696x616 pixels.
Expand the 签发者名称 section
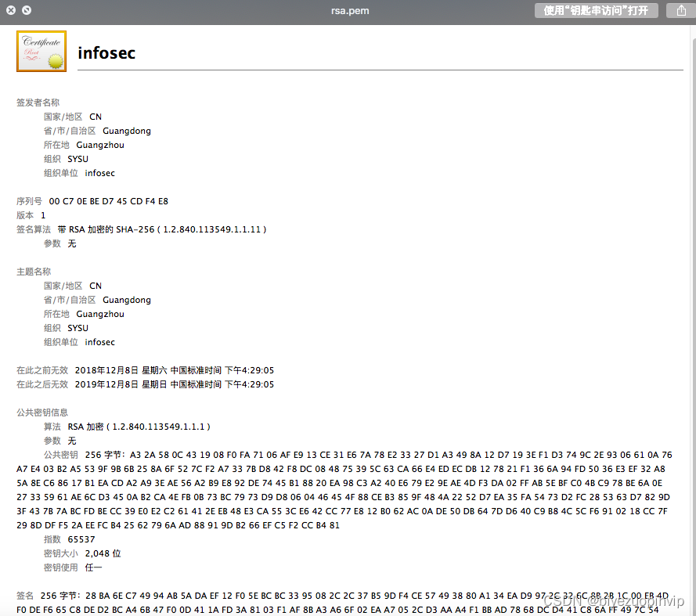[38, 102]
